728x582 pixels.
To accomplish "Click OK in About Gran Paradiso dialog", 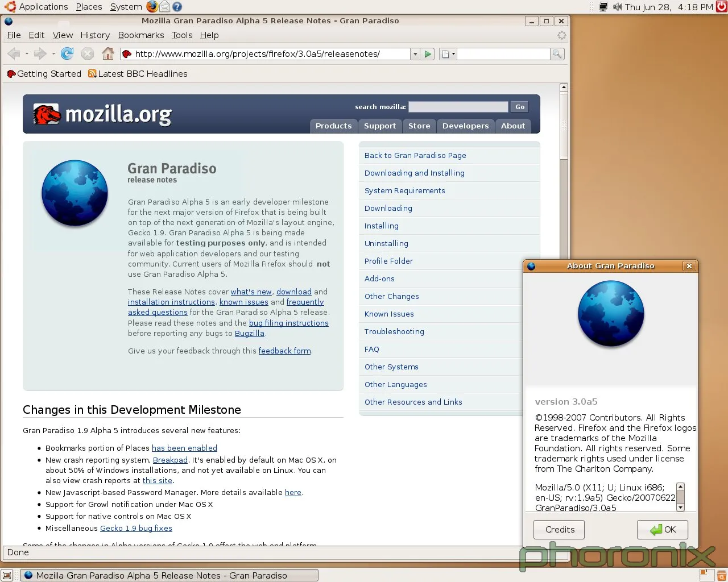I will click(x=663, y=530).
